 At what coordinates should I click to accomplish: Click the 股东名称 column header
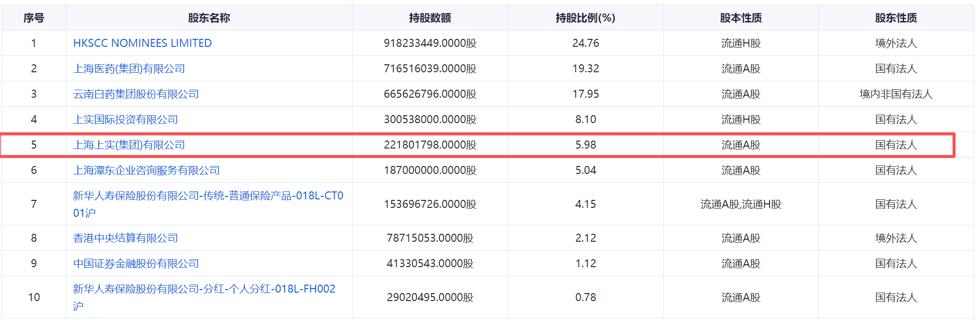(208, 18)
